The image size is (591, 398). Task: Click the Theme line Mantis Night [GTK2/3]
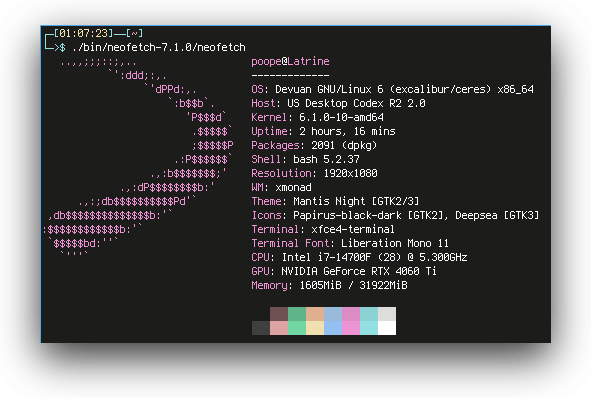click(335, 201)
